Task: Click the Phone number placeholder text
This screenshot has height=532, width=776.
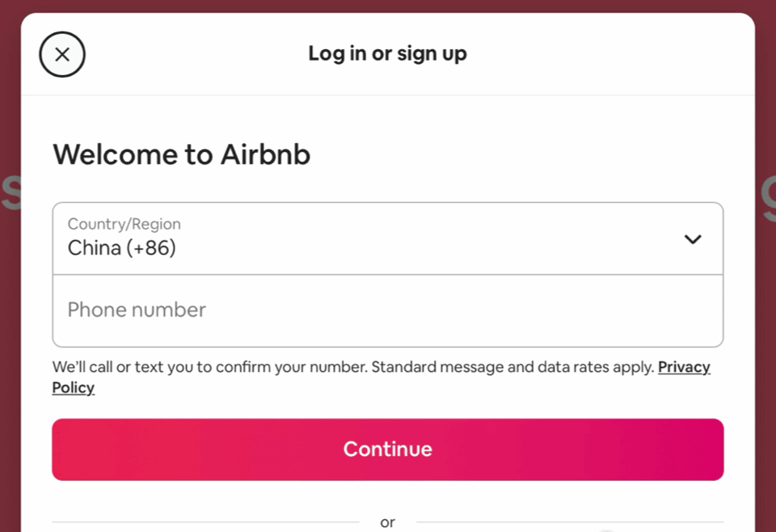Action: coord(137,310)
